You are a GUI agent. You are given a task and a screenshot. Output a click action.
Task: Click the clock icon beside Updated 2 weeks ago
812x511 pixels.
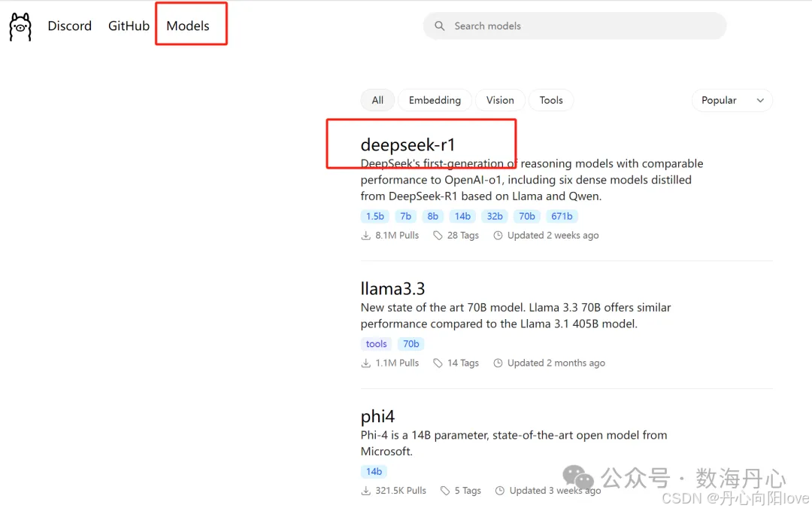[498, 236]
